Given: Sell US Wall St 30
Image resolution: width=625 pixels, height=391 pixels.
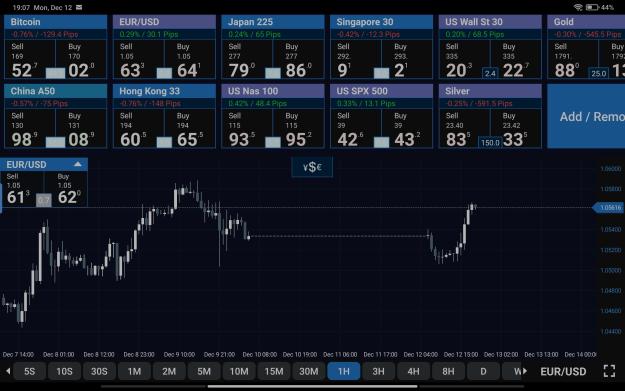Looking at the screenshot, I should tap(465, 60).
